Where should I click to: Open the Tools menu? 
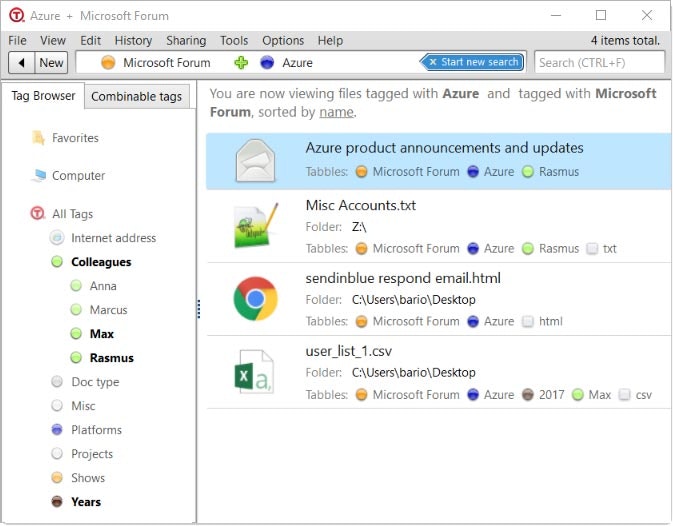[x=234, y=40]
